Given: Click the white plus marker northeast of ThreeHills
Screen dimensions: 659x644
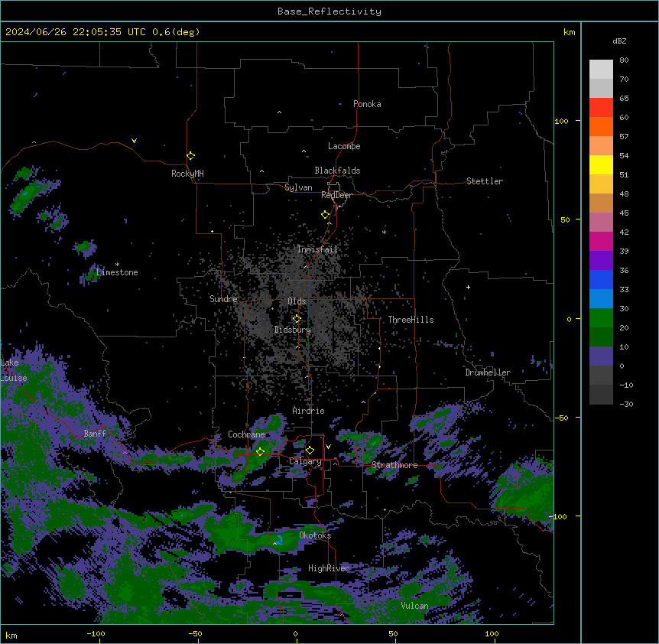Looking at the screenshot, I should [x=468, y=287].
